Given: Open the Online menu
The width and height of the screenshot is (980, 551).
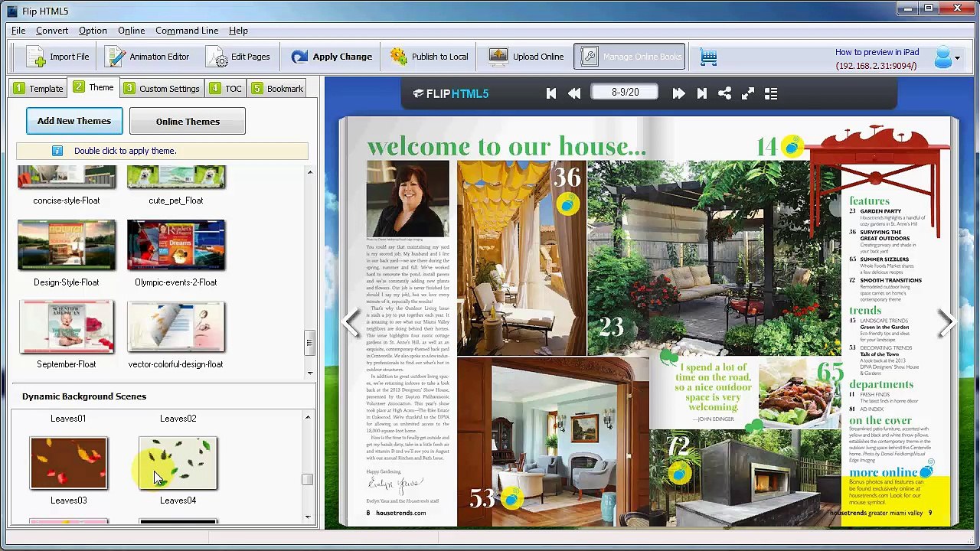Looking at the screenshot, I should (x=132, y=31).
